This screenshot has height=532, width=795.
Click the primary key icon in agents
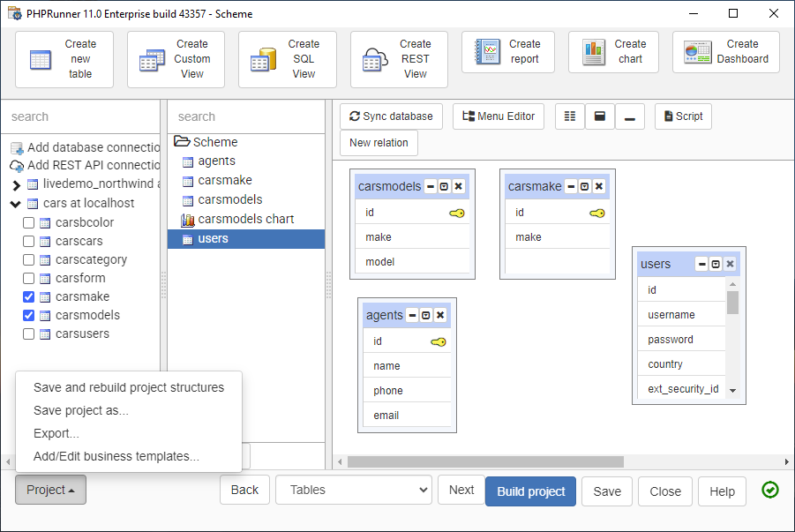coord(439,341)
